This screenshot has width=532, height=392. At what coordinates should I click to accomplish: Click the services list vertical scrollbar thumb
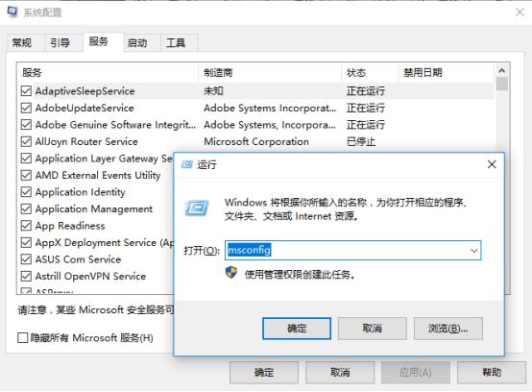tap(502, 84)
